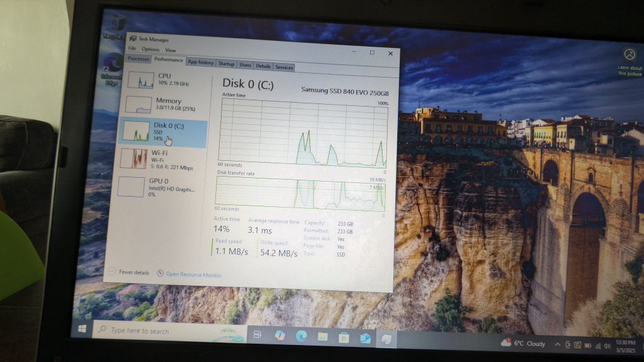Switch to the Services tab

point(284,67)
